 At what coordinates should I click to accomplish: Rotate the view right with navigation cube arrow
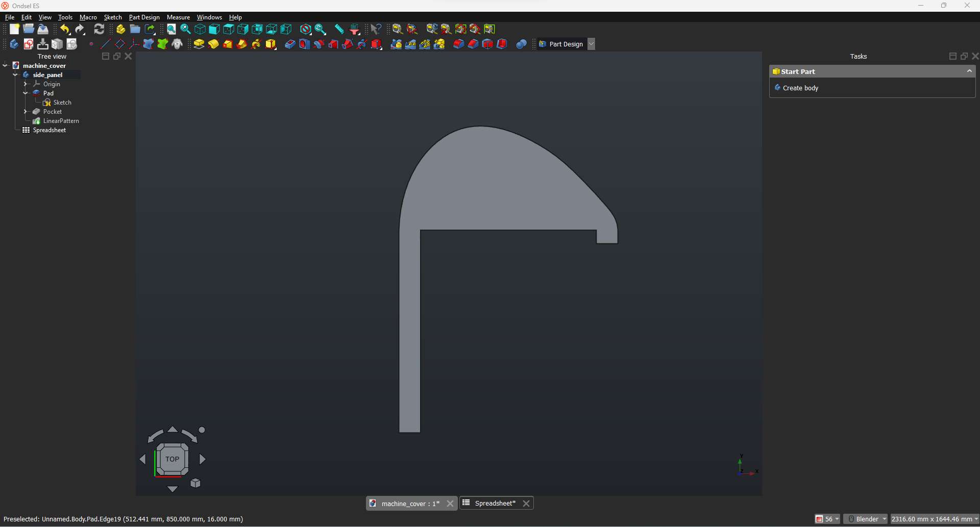(203, 459)
